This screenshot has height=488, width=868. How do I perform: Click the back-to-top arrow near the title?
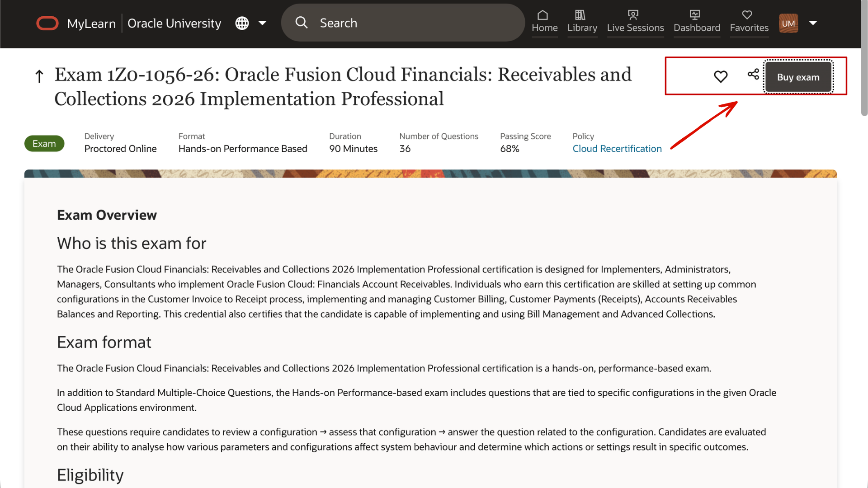tap(39, 76)
